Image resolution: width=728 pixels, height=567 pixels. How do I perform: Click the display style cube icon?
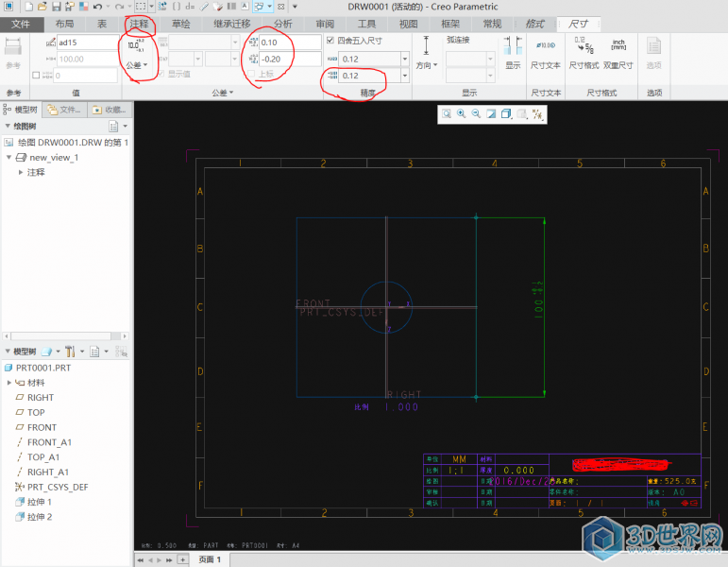506,113
